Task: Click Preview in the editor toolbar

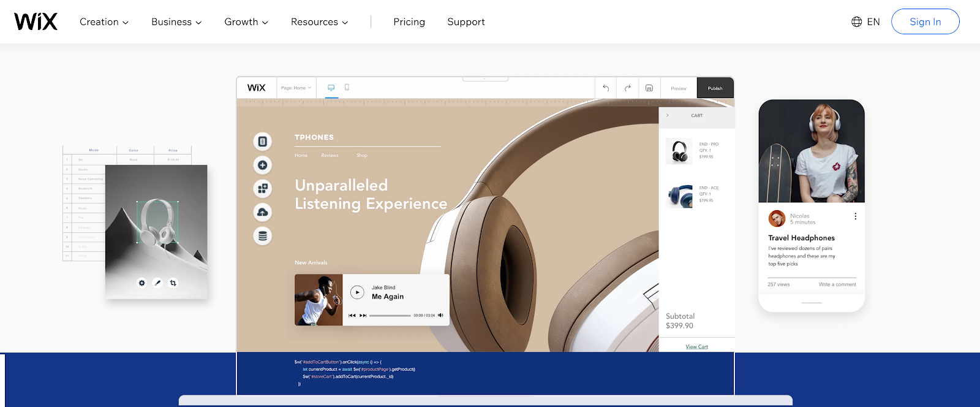Action: point(679,88)
